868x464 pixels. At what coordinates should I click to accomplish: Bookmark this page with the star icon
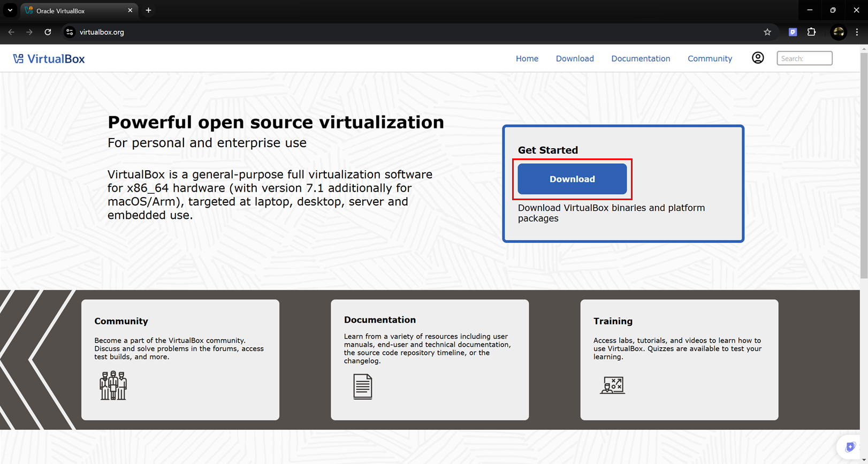click(767, 32)
